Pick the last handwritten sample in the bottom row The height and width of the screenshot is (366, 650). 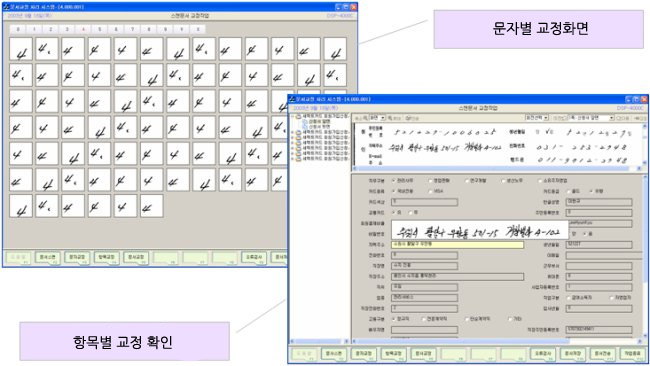pyautogui.click(x=151, y=206)
